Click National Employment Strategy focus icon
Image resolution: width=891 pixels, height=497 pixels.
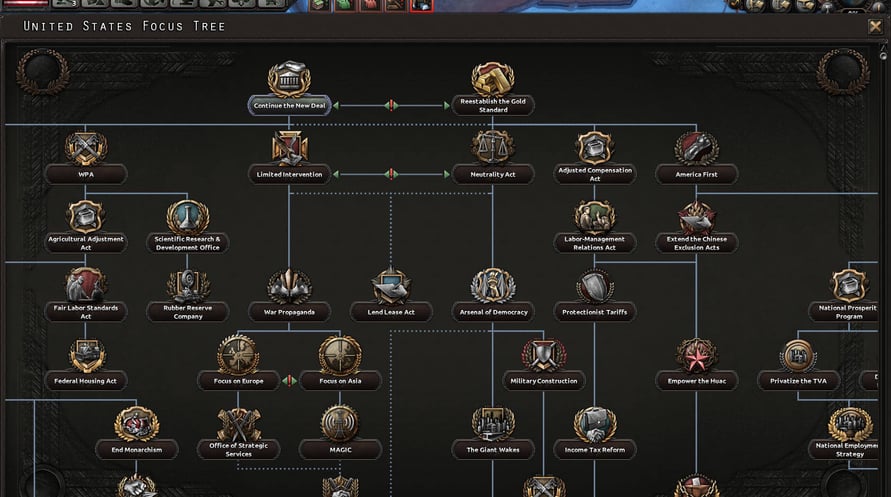[x=850, y=424]
